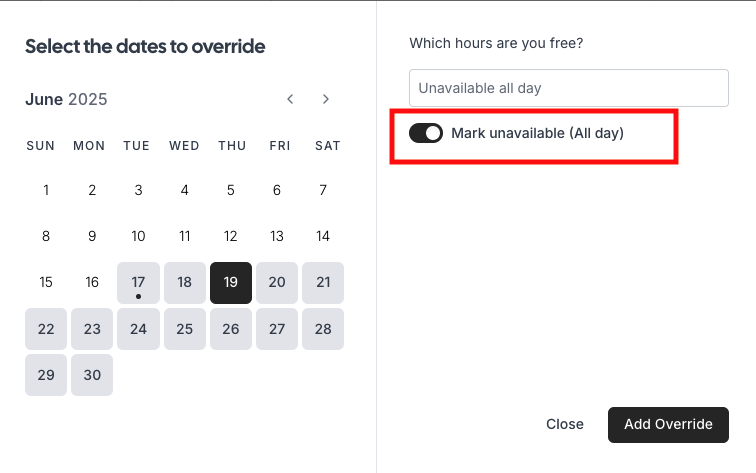Select June 18 on the calendar
The height and width of the screenshot is (473, 756).
click(x=185, y=283)
